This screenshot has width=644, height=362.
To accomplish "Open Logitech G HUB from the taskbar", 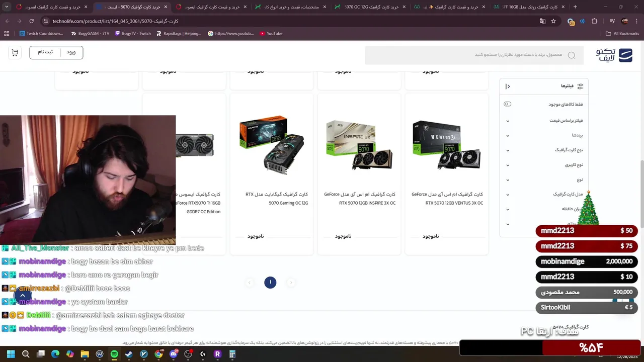I will click(203, 354).
